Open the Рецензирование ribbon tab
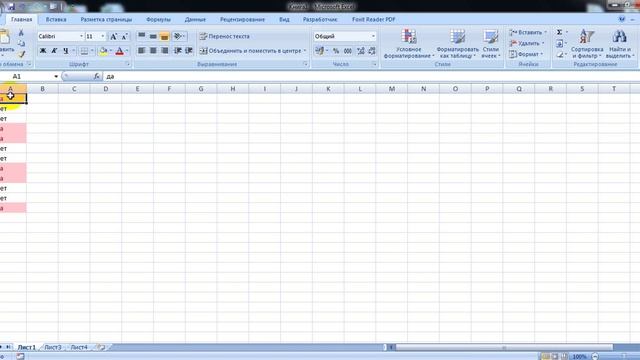 coord(242,19)
